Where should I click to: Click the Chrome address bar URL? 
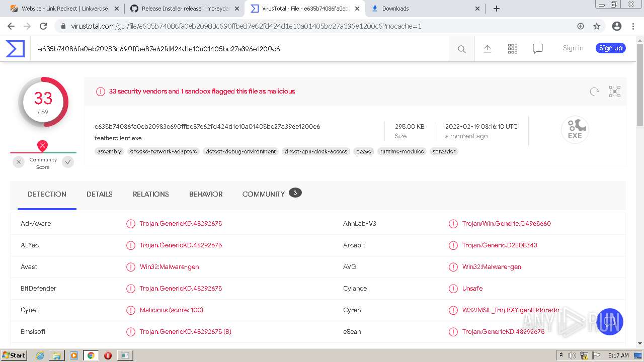246,26
